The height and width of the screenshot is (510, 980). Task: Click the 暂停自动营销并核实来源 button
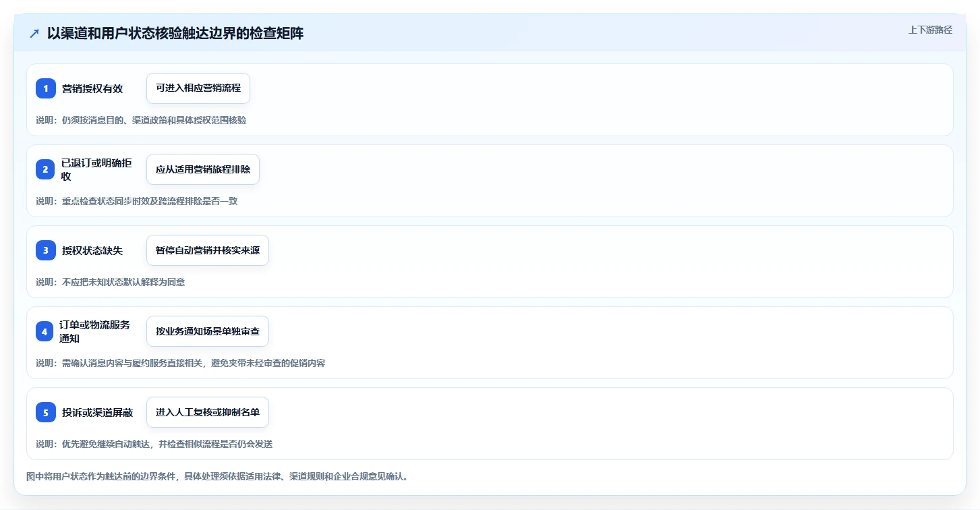click(208, 250)
